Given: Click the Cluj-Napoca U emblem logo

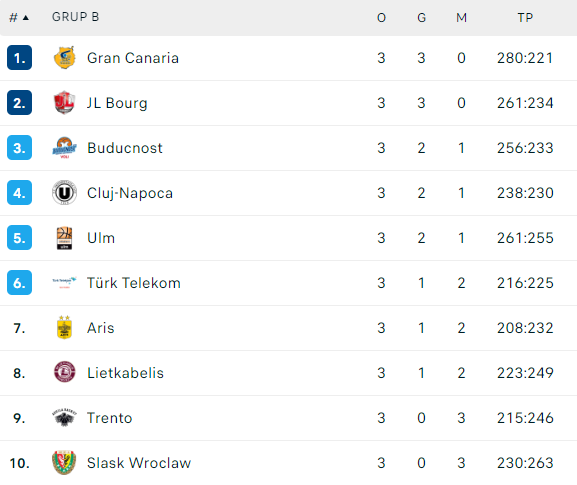Looking at the screenshot, I should pyautogui.click(x=64, y=192).
